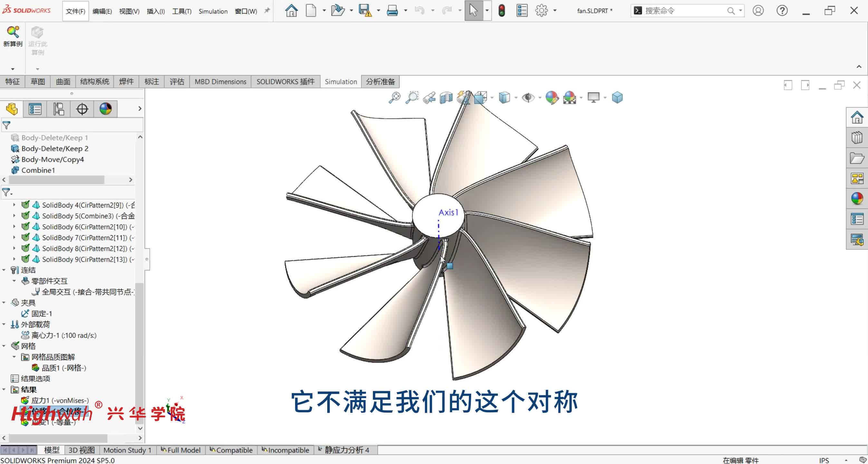Click the New Study (新算例) icon
Screen dimensions: 868x464
tap(13, 33)
